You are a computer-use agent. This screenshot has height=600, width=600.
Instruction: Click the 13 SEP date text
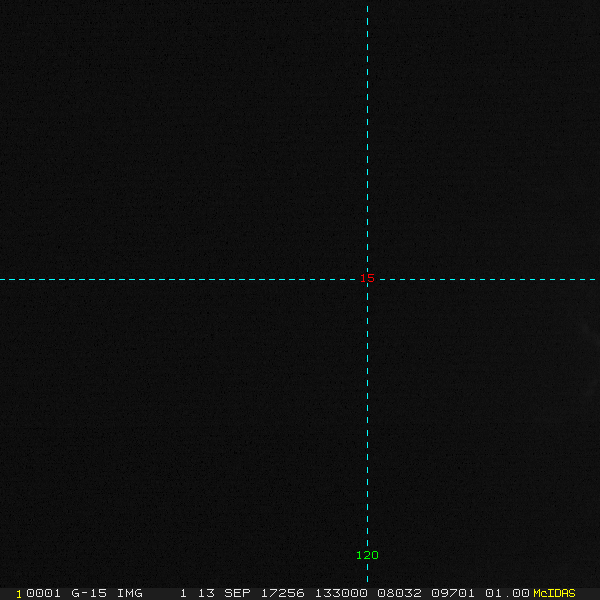click(x=221, y=593)
